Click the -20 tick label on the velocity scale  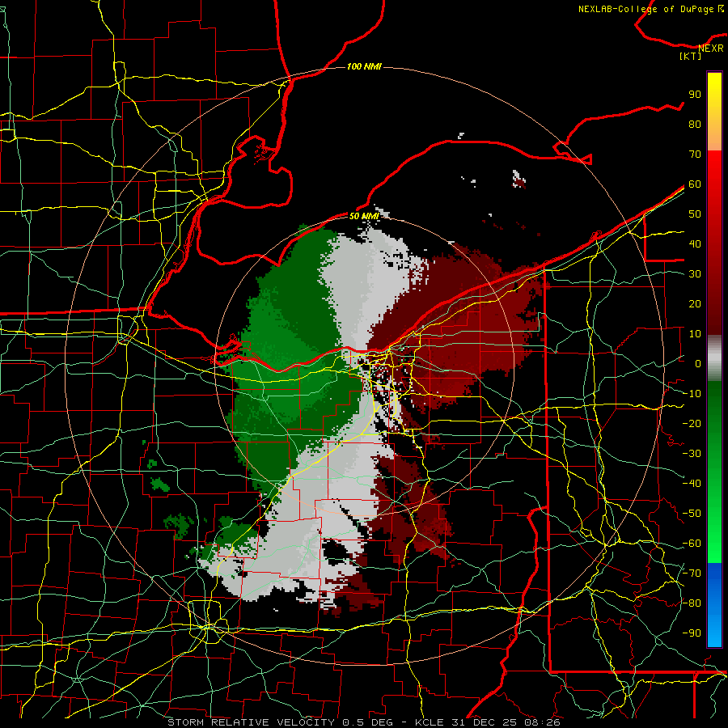point(692,423)
